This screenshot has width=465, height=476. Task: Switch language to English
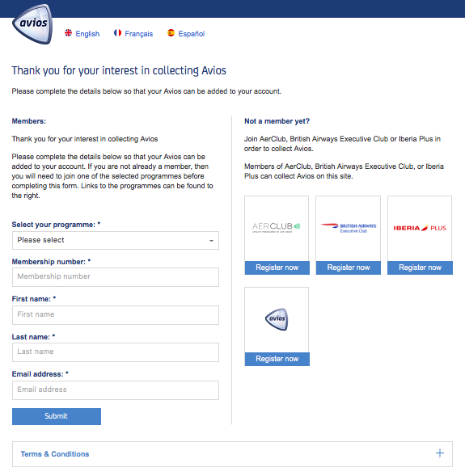(x=87, y=34)
